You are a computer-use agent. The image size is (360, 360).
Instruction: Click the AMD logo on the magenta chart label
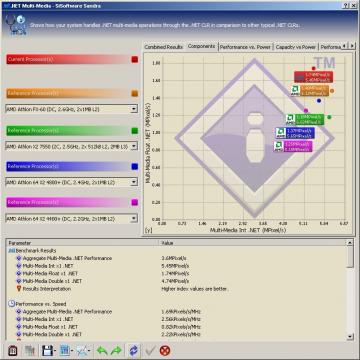pos(278,146)
